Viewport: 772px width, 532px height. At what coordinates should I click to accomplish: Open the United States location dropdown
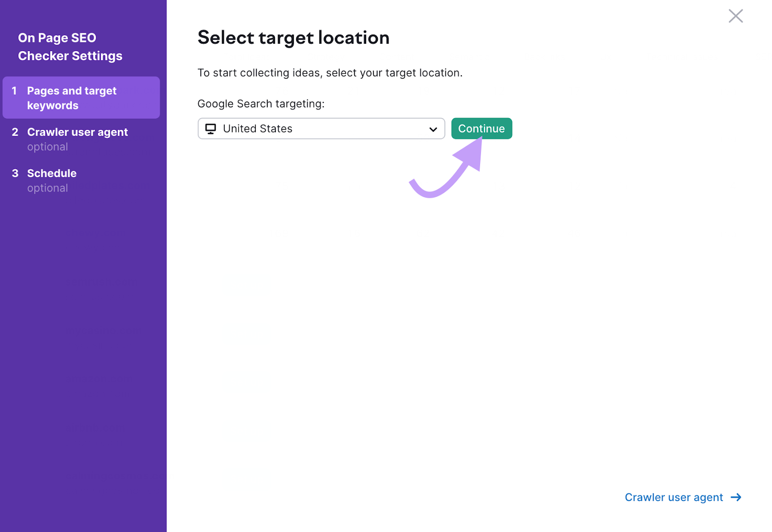point(321,128)
